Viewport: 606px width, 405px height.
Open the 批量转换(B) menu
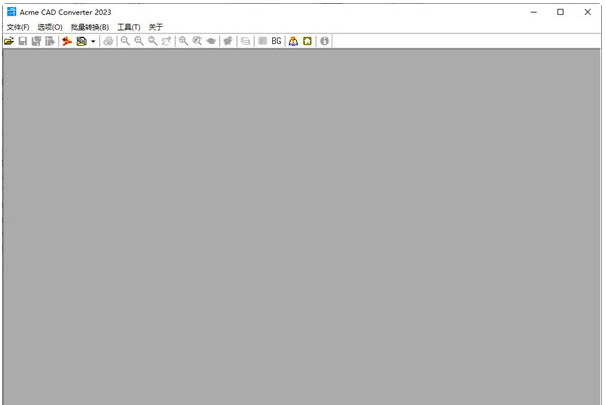[90, 27]
